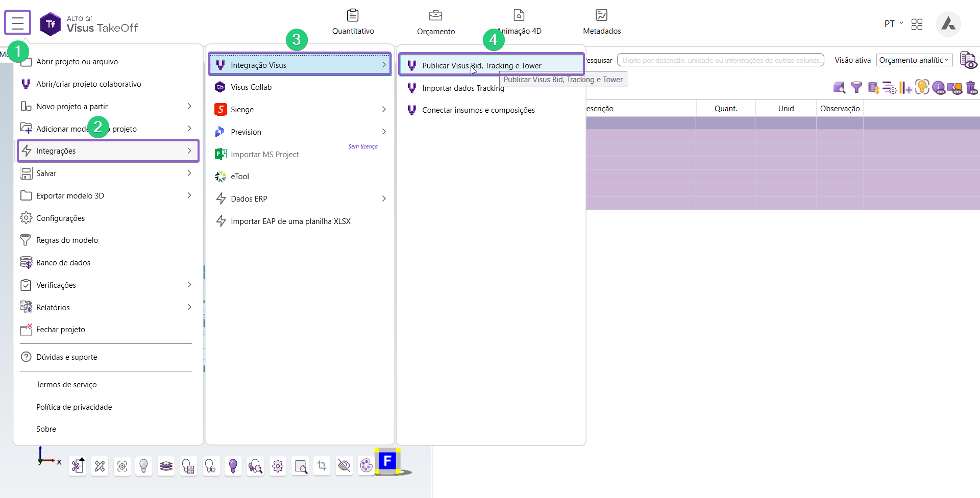Click the lines with gear settings icon
The image size is (980, 498).
(889, 88)
